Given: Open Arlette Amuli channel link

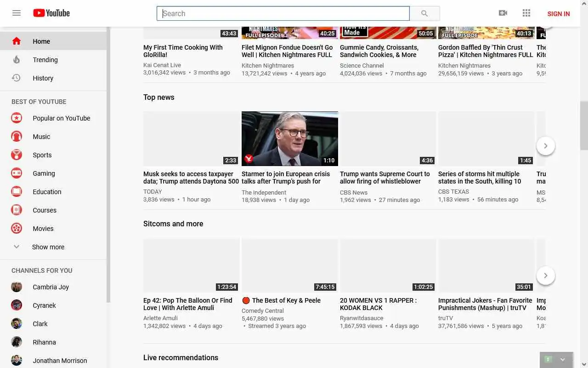Looking at the screenshot, I should [160, 318].
